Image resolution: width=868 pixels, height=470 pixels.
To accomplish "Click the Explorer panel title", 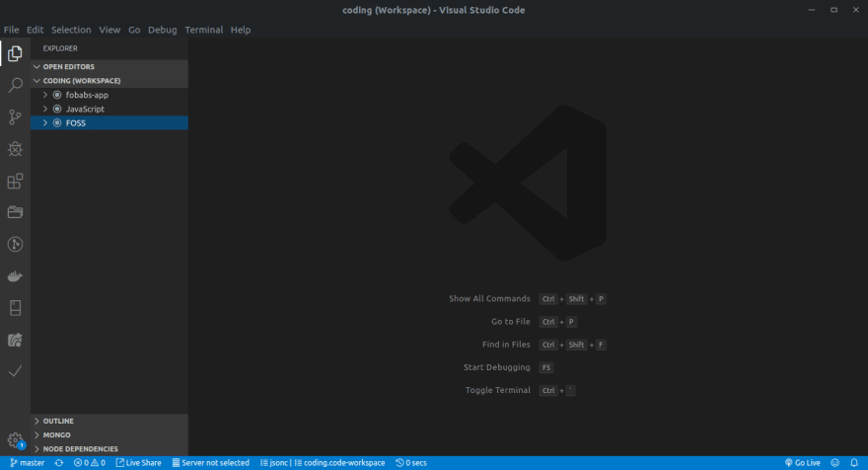I will [x=60, y=48].
